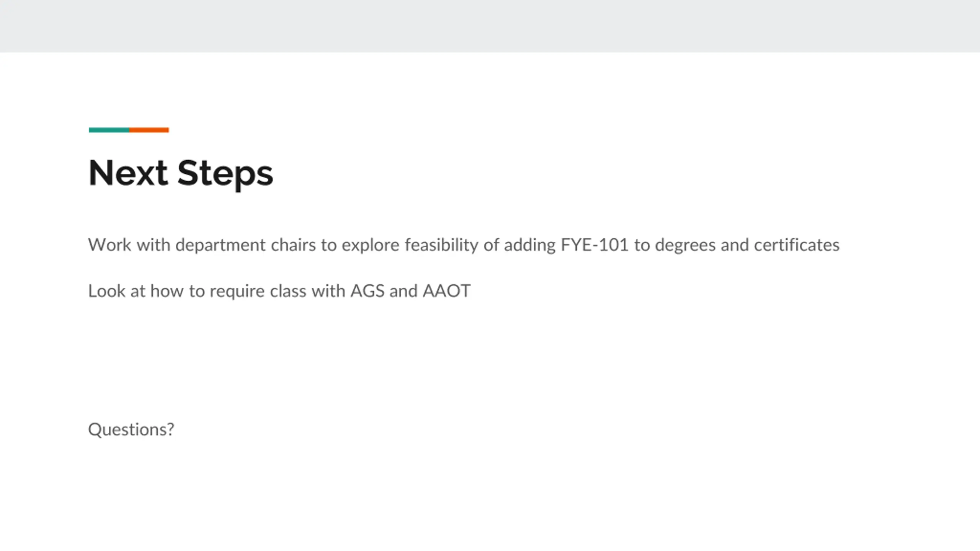The height and width of the screenshot is (551, 980).
Task: Click the word "AAOT" in the second line
Action: click(446, 291)
